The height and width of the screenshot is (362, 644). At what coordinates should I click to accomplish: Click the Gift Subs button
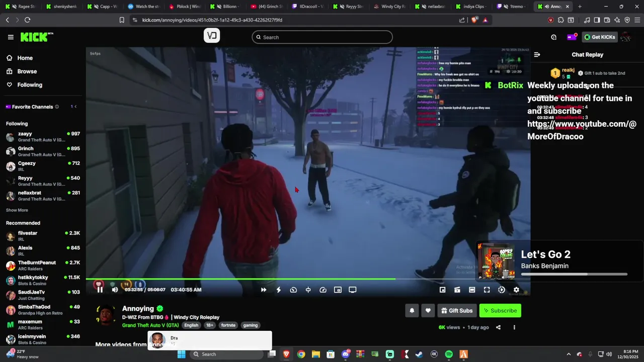click(457, 311)
